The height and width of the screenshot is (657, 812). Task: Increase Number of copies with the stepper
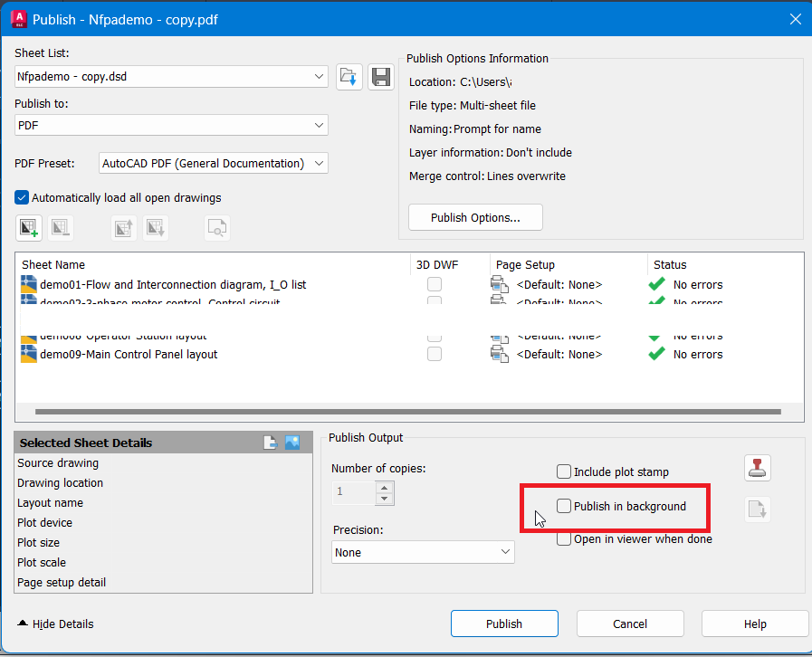pyautogui.click(x=384, y=488)
